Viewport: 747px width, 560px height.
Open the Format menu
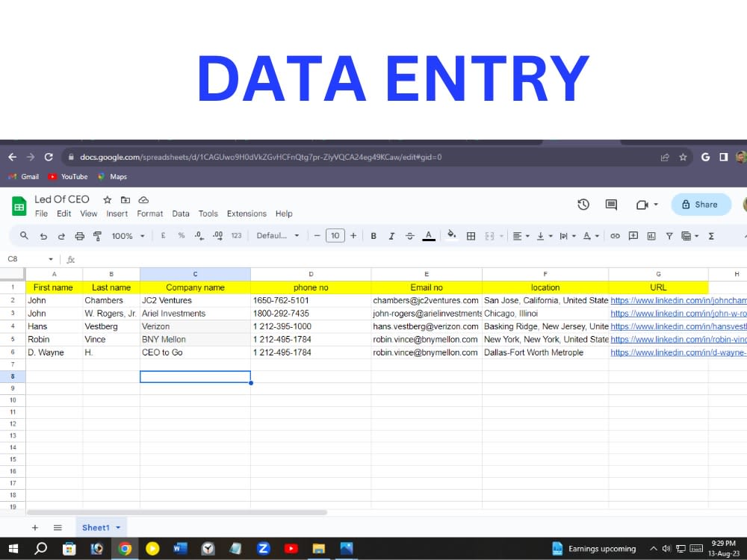click(150, 214)
